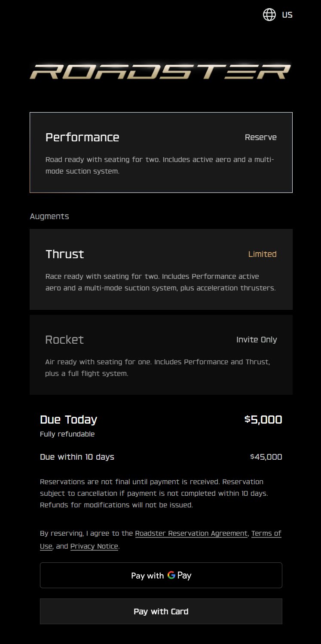The height and width of the screenshot is (644, 321).
Task: Click the Thrust description text
Action: point(161,282)
